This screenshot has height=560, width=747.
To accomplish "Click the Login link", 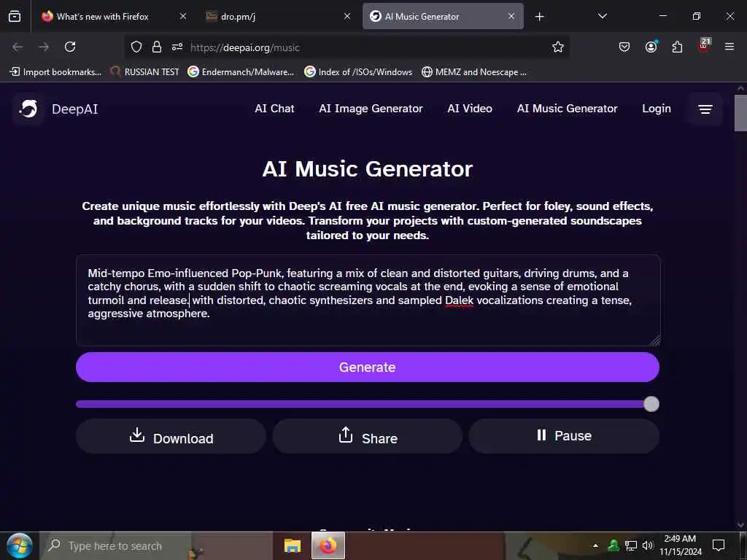I will 656,109.
